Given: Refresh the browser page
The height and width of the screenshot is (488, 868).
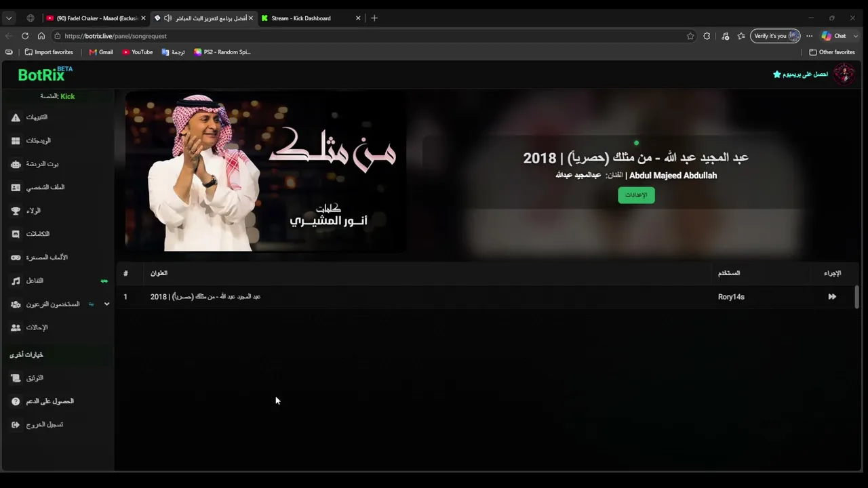Looking at the screenshot, I should (x=25, y=36).
